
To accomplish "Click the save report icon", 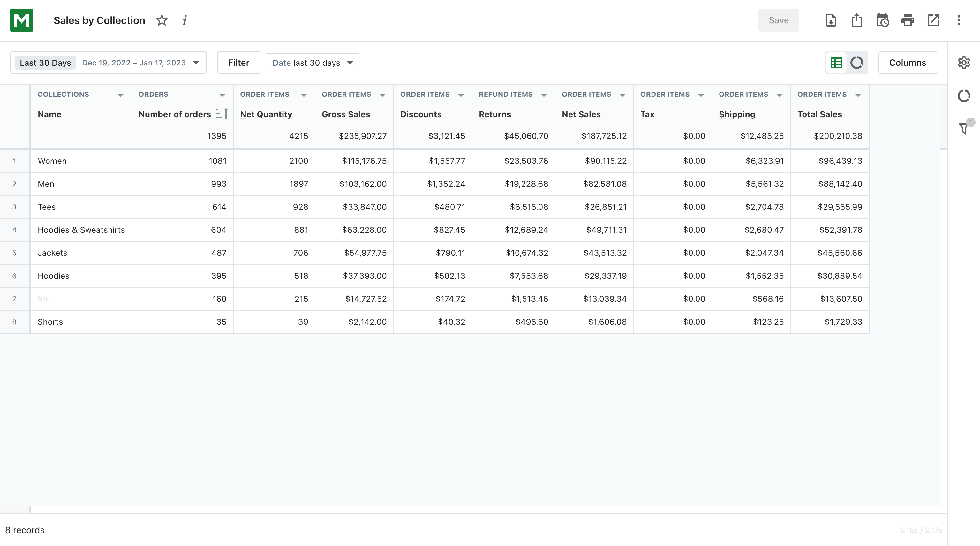I will (x=831, y=20).
